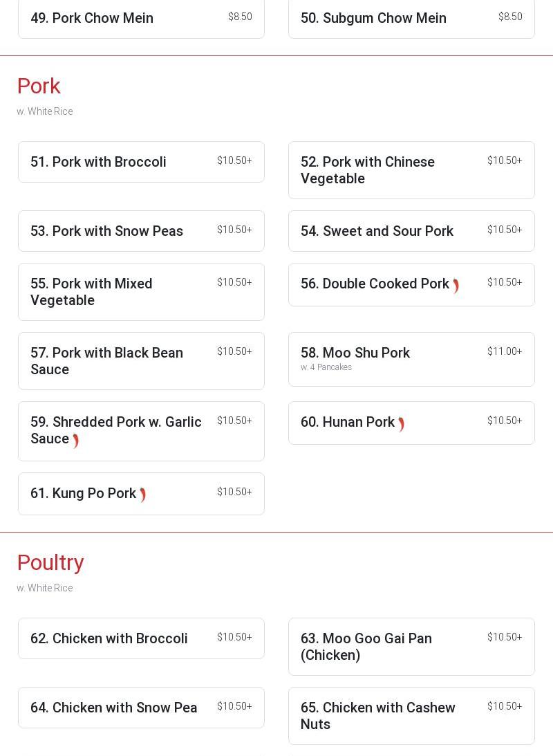Click the Pork section heading
Screen dimensions: 553x756
point(39,86)
